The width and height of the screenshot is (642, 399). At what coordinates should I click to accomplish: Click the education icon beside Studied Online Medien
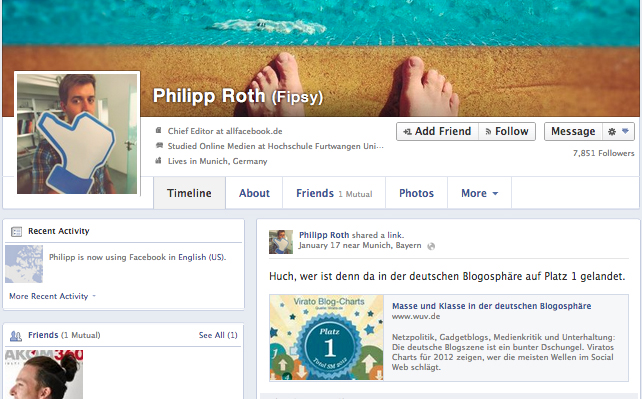(159, 146)
